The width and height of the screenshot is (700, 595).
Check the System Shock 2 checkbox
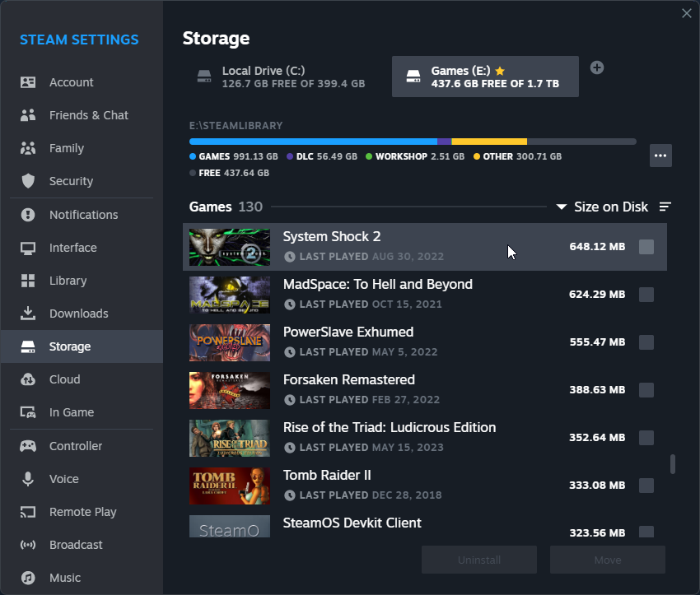(646, 247)
